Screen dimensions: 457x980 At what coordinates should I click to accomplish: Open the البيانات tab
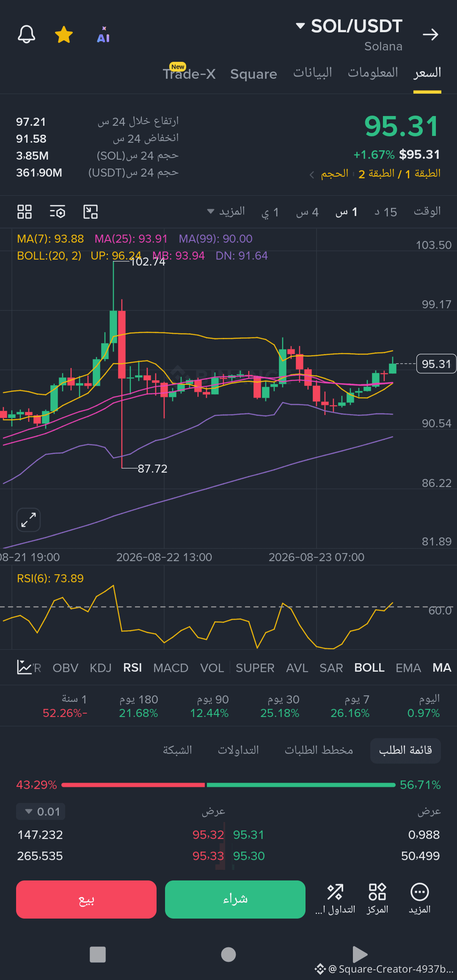click(x=313, y=72)
